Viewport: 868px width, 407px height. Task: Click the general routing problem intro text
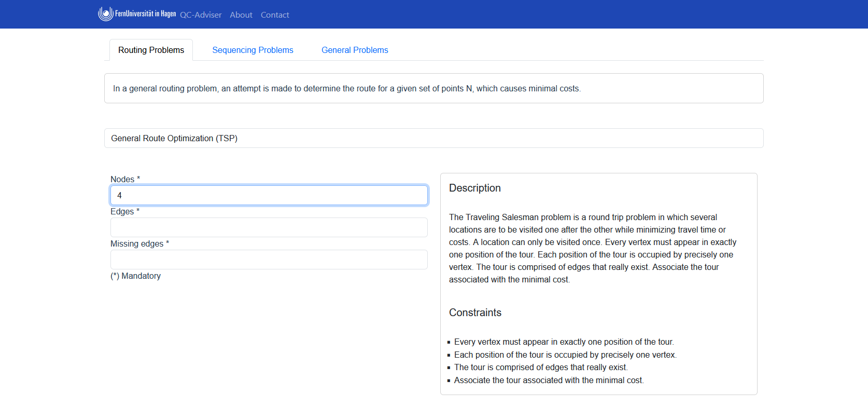point(346,89)
